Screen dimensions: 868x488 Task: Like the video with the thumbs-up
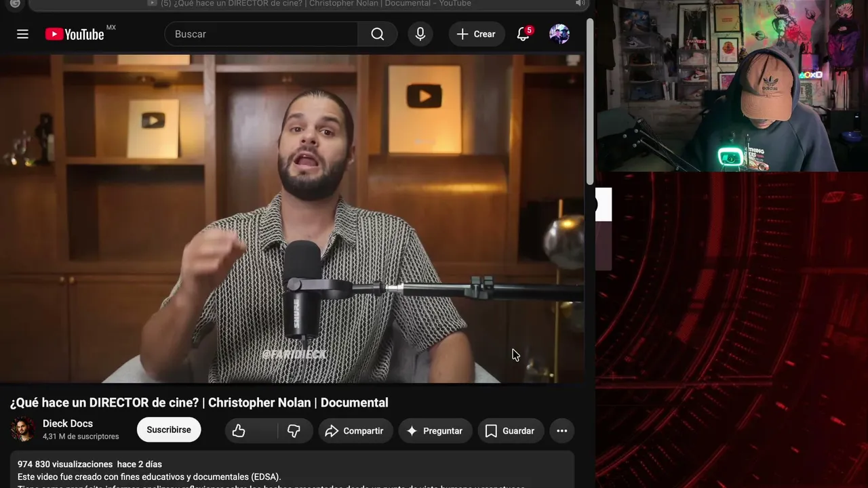point(251,430)
